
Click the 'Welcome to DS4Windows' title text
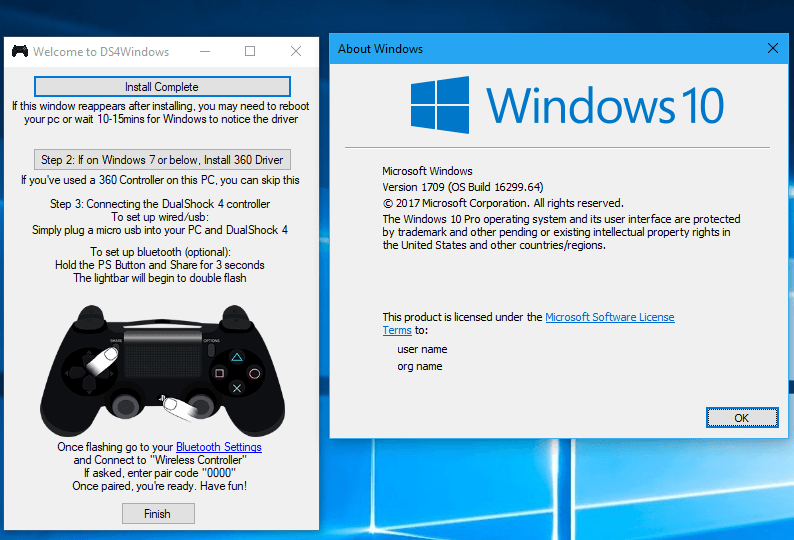101,52
